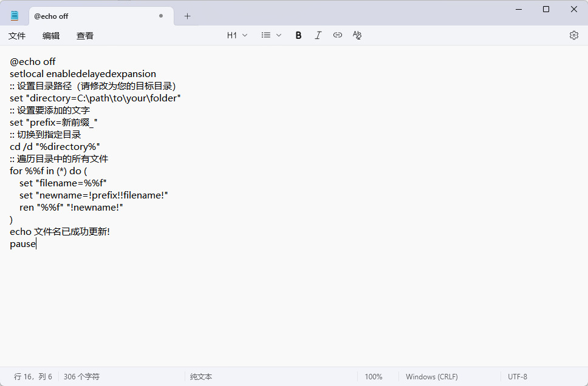
Task: Place cursor in the "setlocal enabledelayedexpansion" line
Action: click(x=83, y=74)
